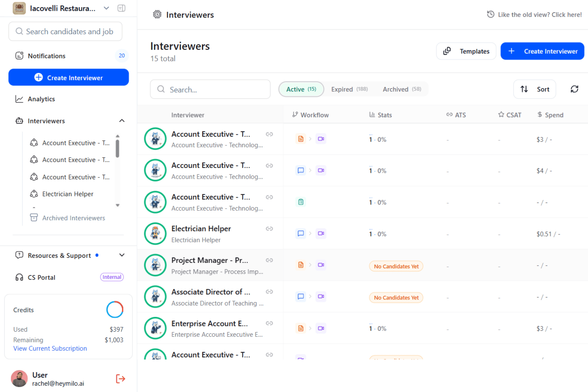
Task: Copy link icon for Enterprise Account Executive row
Action: tap(269, 323)
